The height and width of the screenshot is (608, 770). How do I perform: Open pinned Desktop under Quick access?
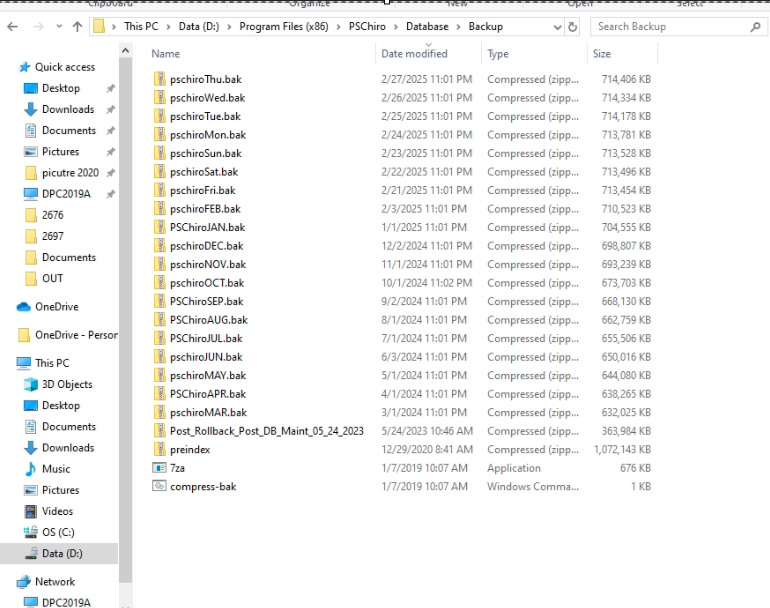point(61,88)
